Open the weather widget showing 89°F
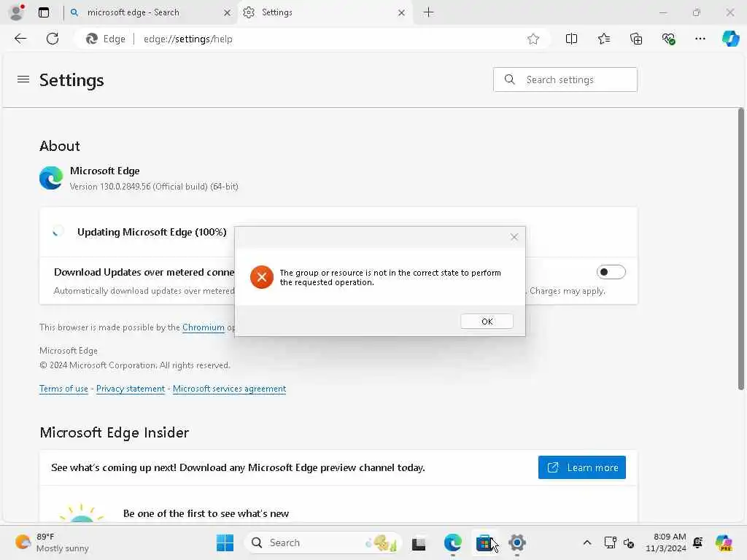747x560 pixels. (52, 542)
